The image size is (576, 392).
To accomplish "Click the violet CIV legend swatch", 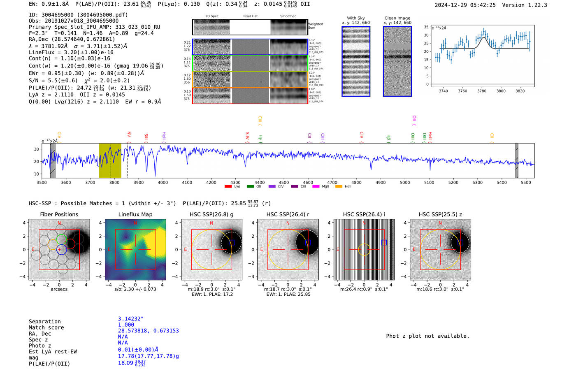I will point(272,186).
